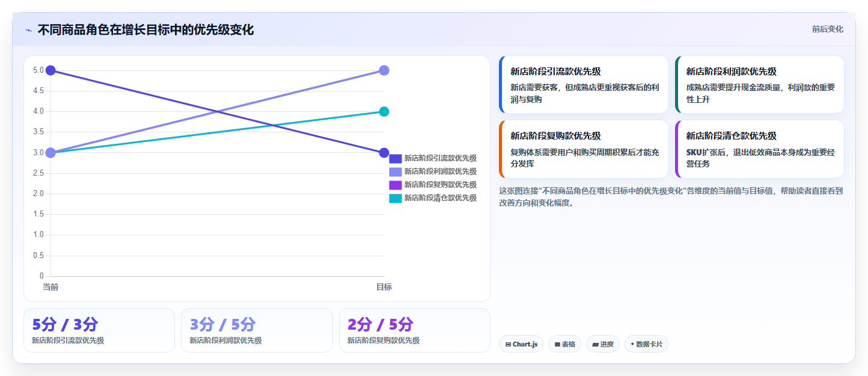Click the diamond icon in 数据卡片 chip

[x=632, y=345]
